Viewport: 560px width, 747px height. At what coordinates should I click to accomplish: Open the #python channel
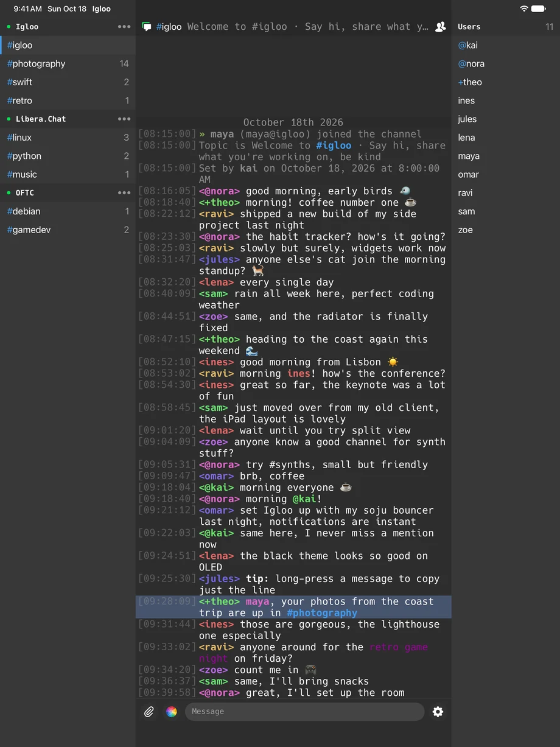pos(68,156)
